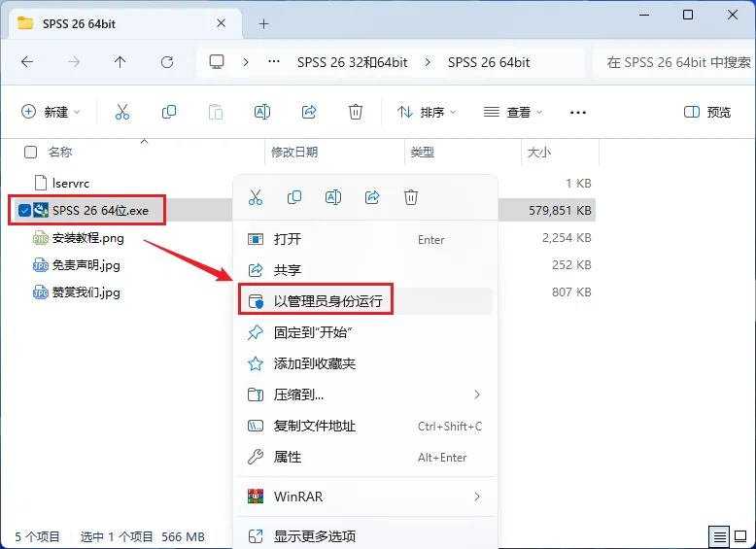This screenshot has width=756, height=549.
Task: Switch to details view in the status bar
Action: 719,536
